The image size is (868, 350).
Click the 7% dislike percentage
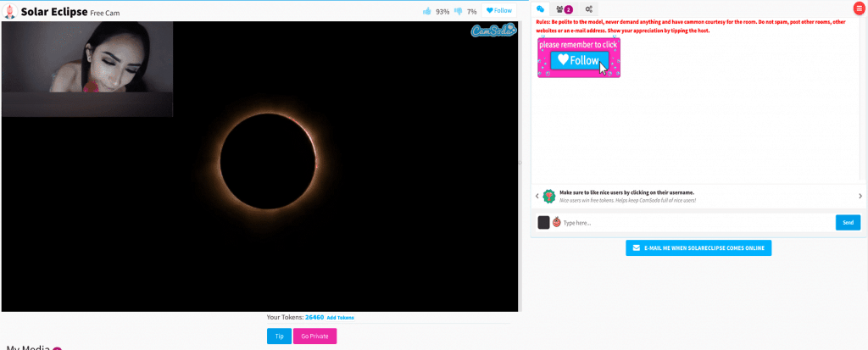coord(471,12)
